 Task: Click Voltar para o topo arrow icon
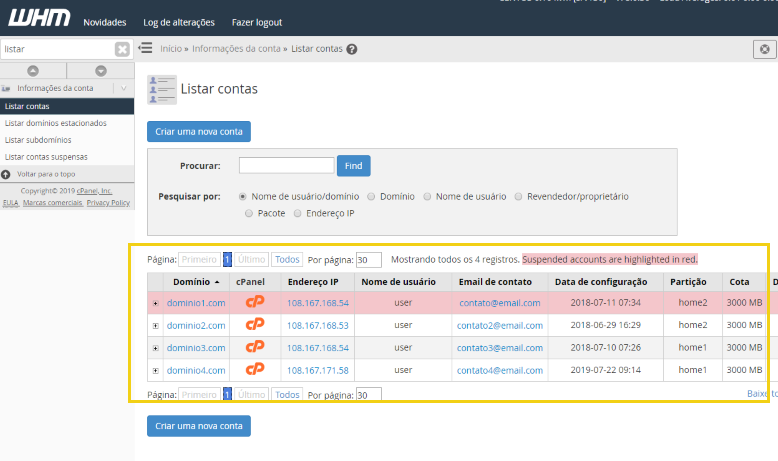click(6, 174)
